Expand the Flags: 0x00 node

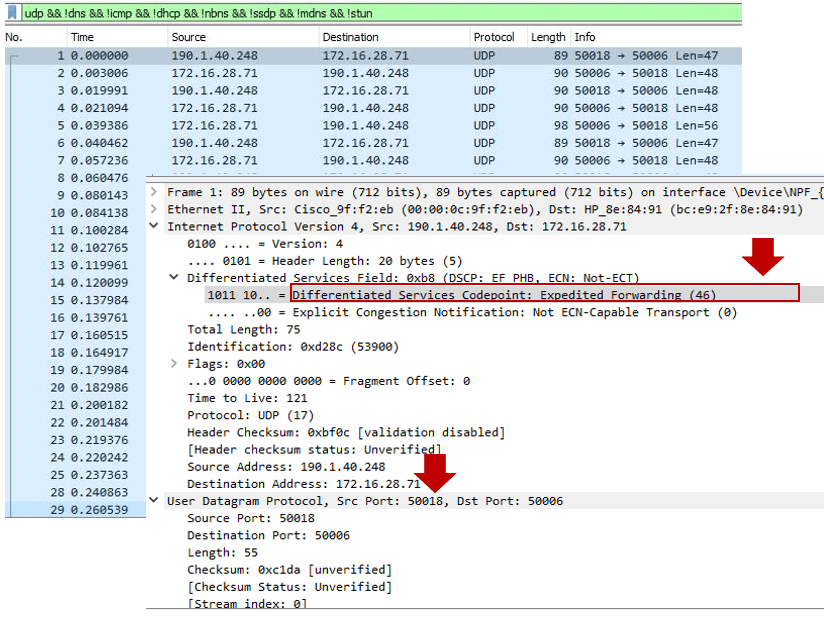click(x=174, y=364)
